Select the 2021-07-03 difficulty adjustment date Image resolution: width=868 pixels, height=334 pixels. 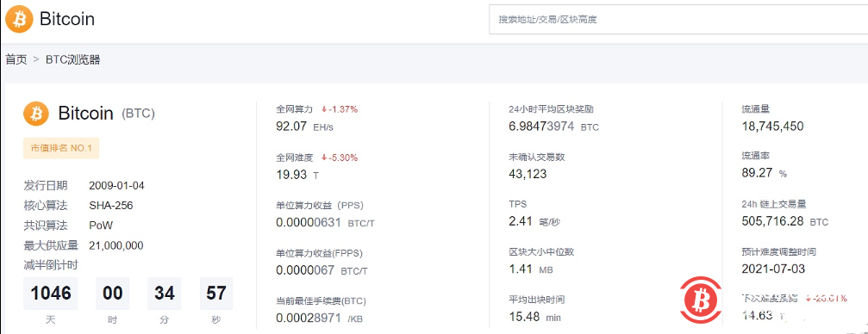coord(773,269)
